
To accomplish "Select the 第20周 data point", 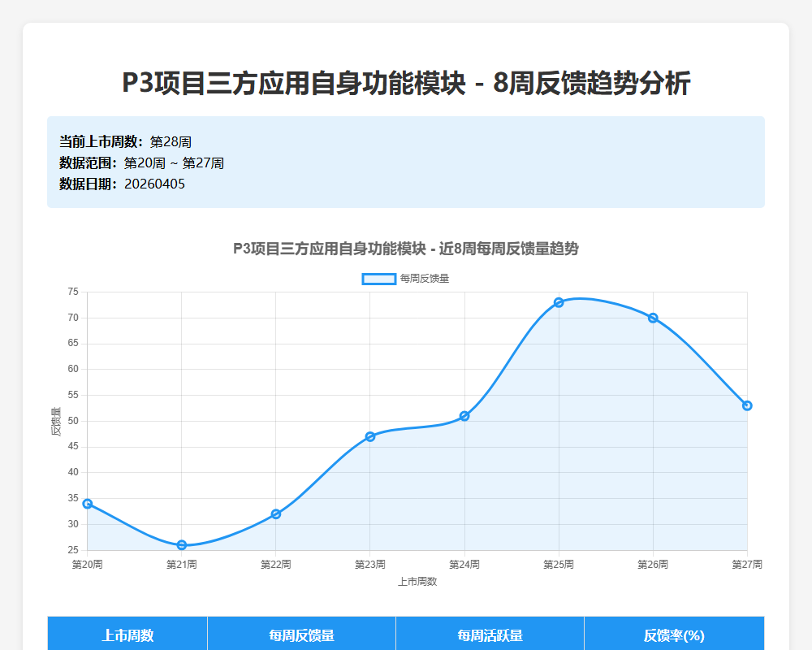I will (88, 504).
